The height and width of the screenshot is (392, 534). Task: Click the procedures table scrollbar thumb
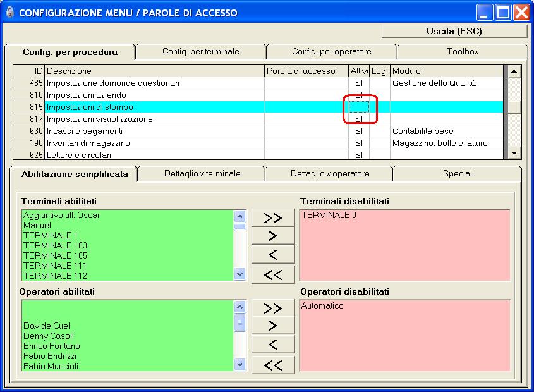(x=514, y=107)
